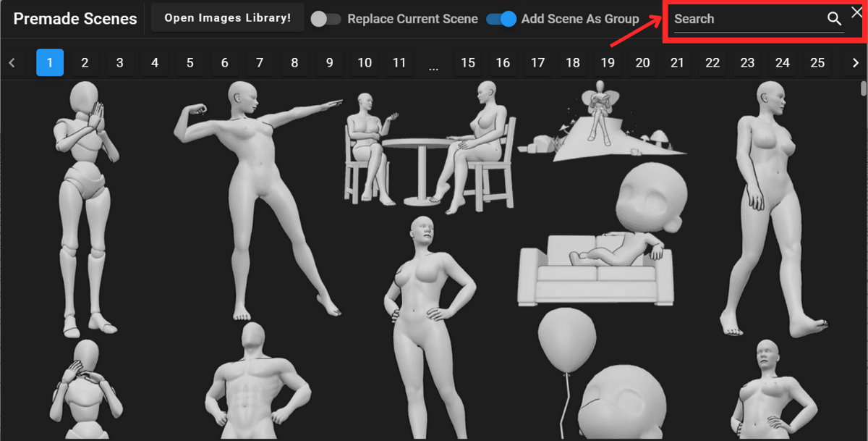Viewport: 868px width, 441px height.
Task: Close the Premade Scenes panel
Action: [x=856, y=12]
